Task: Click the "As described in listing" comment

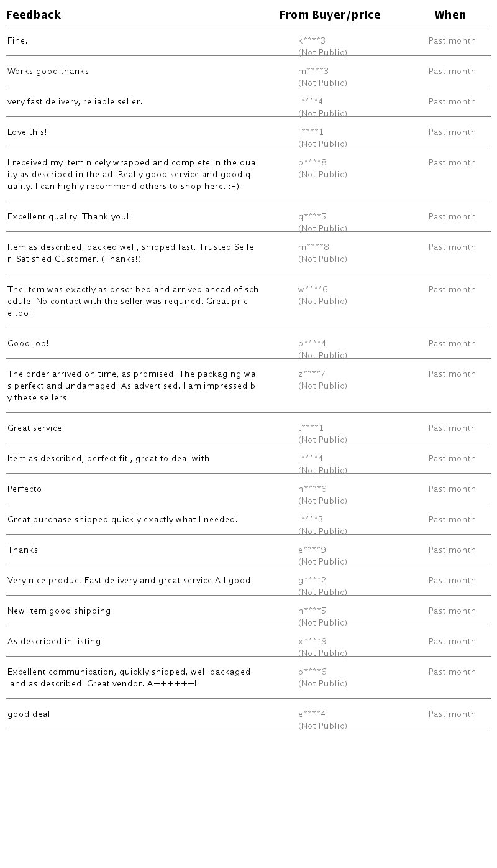Action: coord(54,642)
